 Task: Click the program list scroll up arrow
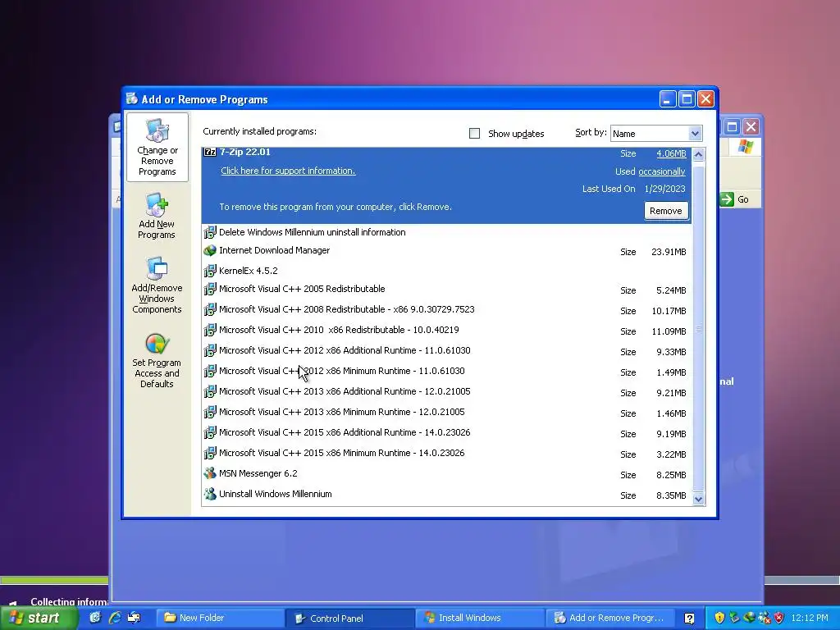pos(698,155)
